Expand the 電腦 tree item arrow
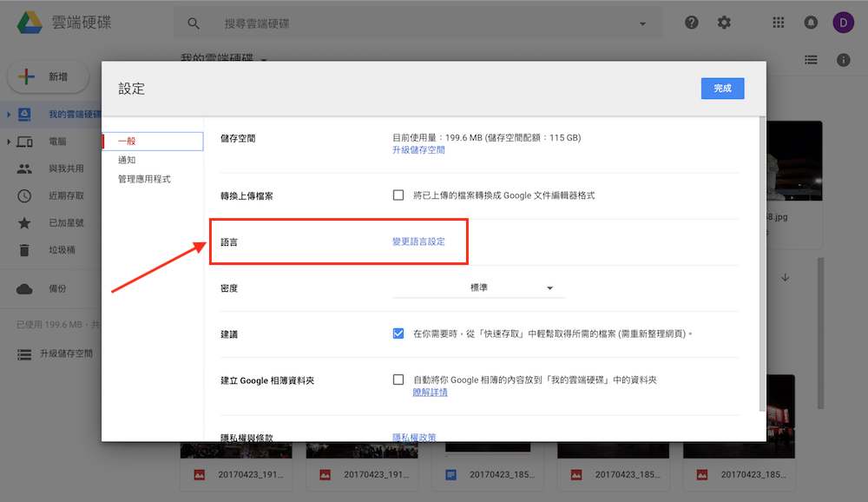 [9, 142]
